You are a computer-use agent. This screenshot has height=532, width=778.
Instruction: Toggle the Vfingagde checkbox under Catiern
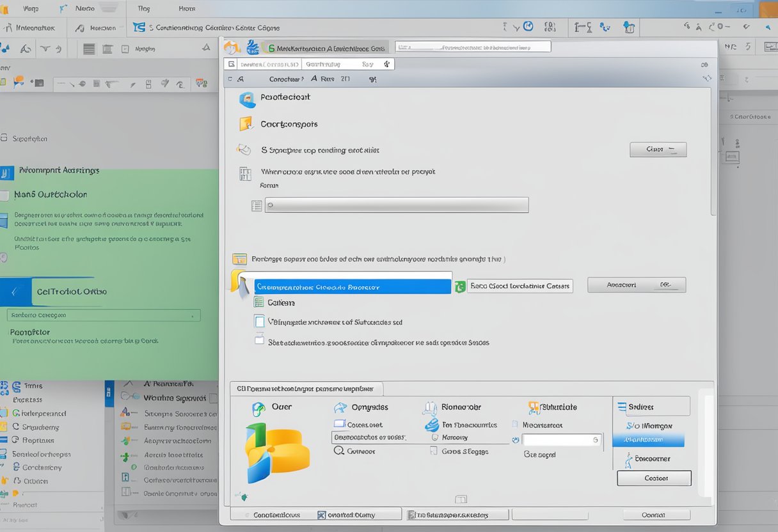point(259,322)
